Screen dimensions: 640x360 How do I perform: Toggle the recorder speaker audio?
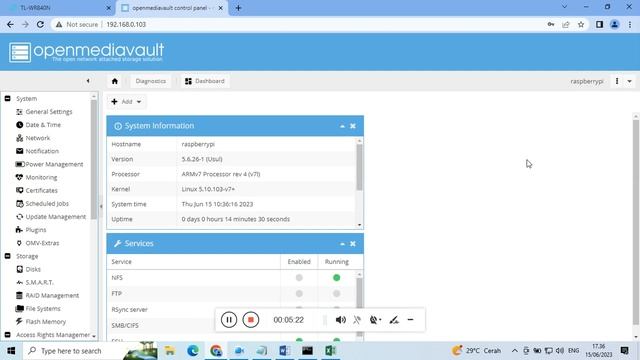pos(340,320)
